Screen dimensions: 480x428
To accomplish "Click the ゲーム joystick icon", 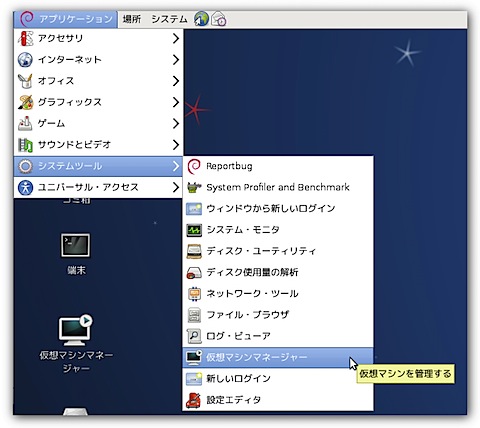I will point(26,124).
